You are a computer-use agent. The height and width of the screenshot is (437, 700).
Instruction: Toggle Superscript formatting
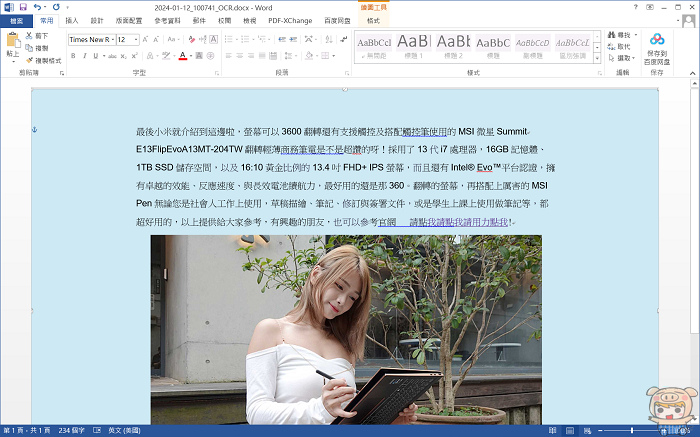[x=134, y=56]
